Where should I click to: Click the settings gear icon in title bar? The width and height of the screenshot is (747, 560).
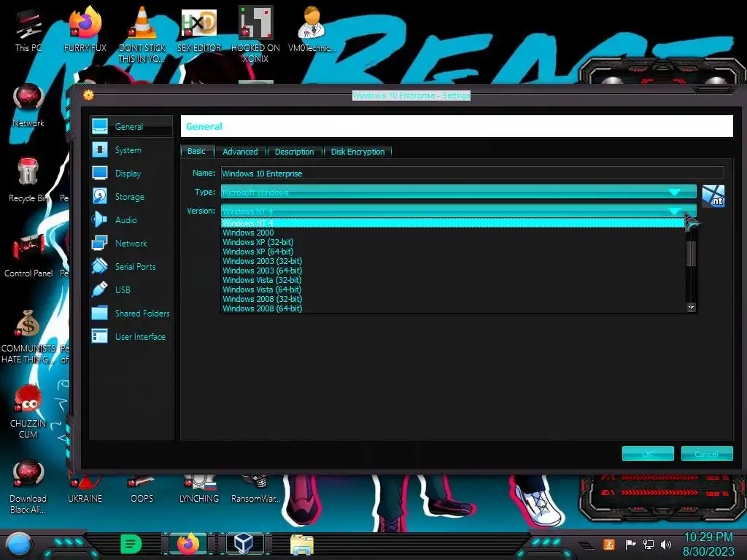(88, 95)
